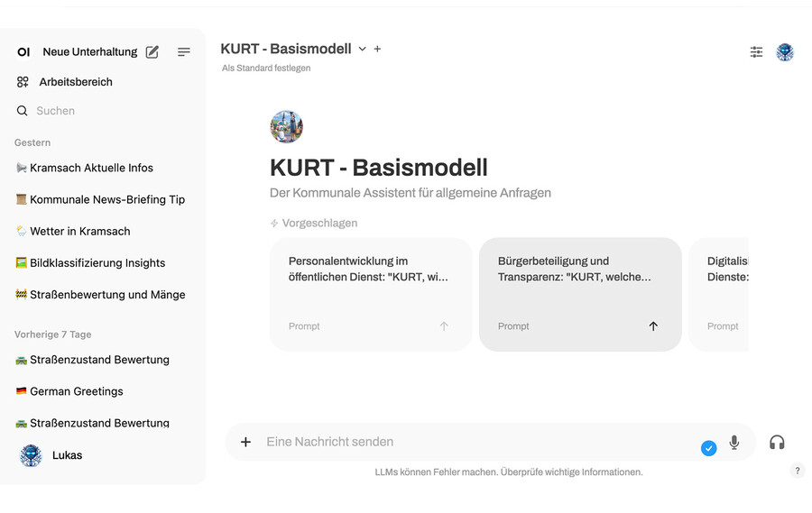Click the arrow on the Personalentwicklung card
812x513 pixels.
pyautogui.click(x=444, y=326)
